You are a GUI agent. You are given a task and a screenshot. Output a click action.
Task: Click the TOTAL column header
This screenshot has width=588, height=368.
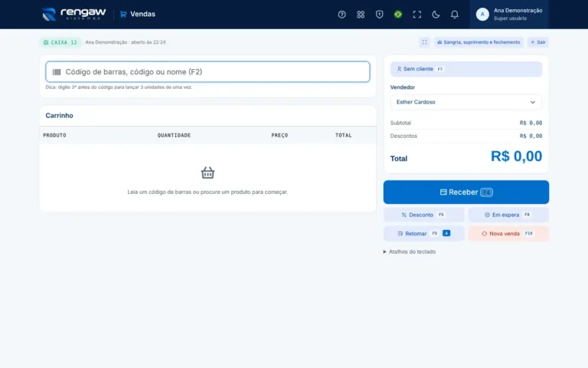344,135
